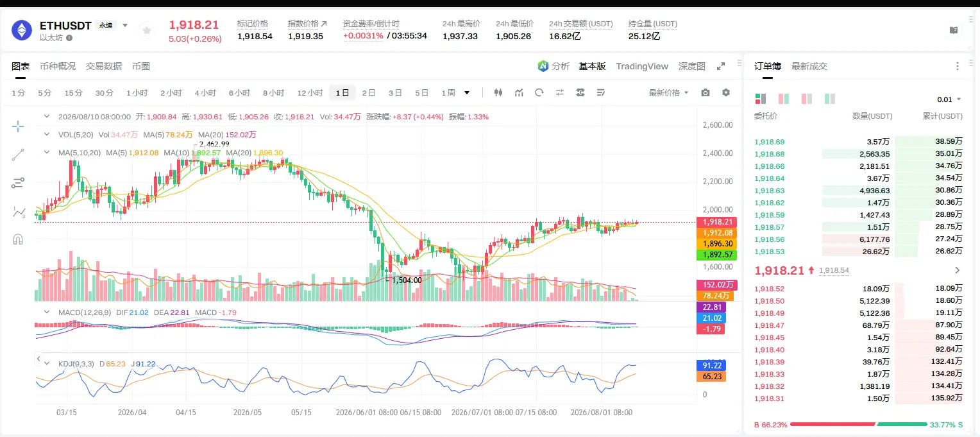Image resolution: width=980 pixels, height=437 pixels.
Task: Show combined buy and sell order book view
Action: pos(760,99)
